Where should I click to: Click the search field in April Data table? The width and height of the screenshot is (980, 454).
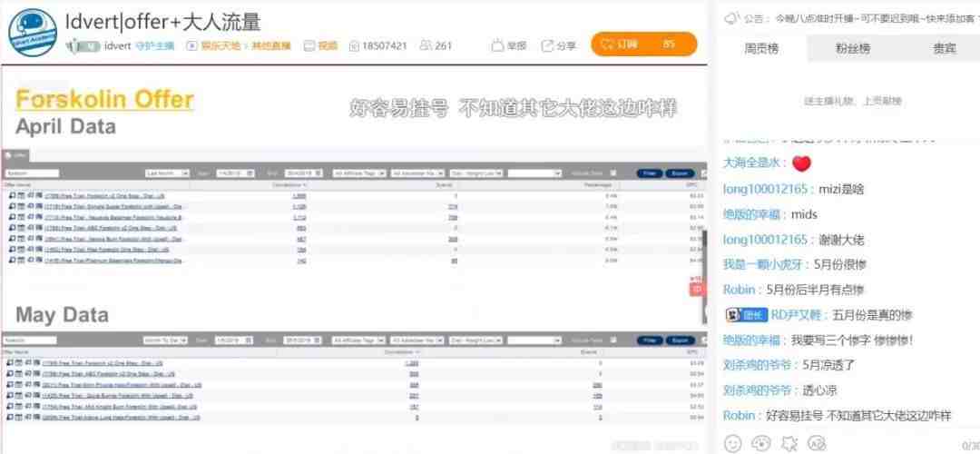point(32,173)
